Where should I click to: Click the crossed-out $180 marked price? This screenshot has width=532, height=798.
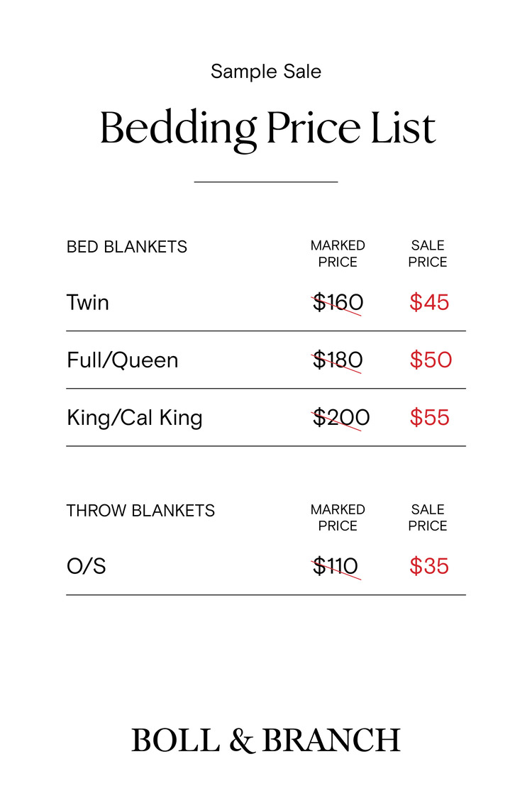click(x=338, y=360)
